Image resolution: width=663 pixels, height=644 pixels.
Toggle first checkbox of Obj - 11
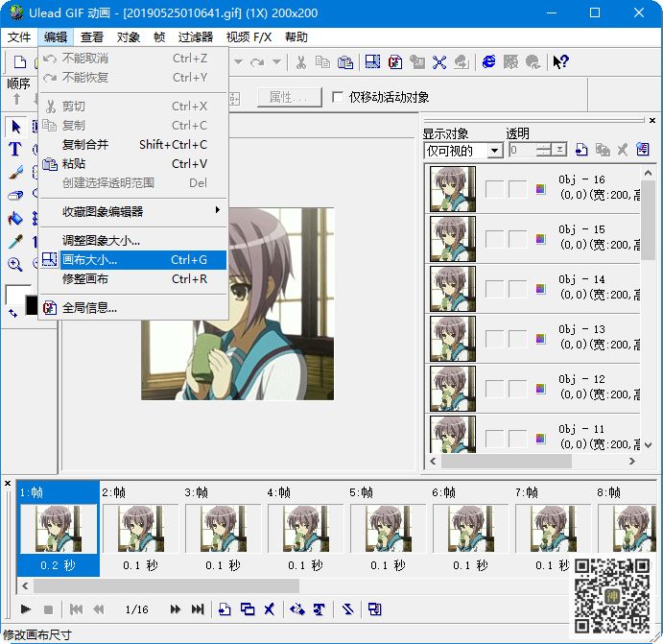click(x=494, y=439)
